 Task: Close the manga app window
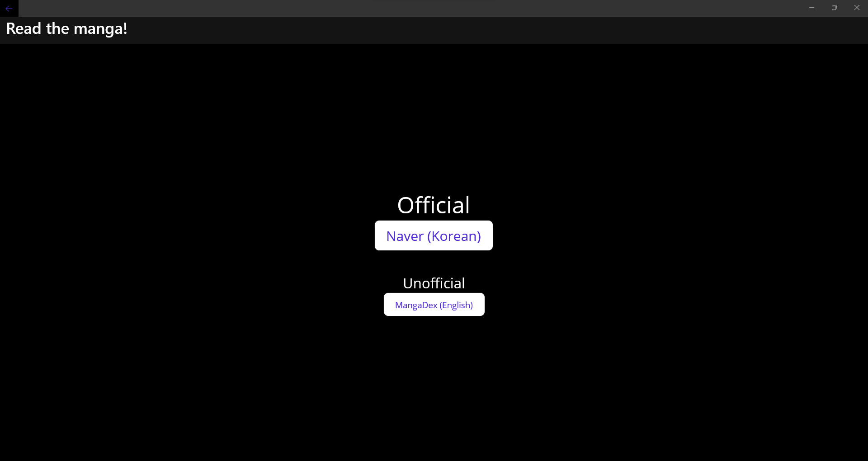point(857,8)
